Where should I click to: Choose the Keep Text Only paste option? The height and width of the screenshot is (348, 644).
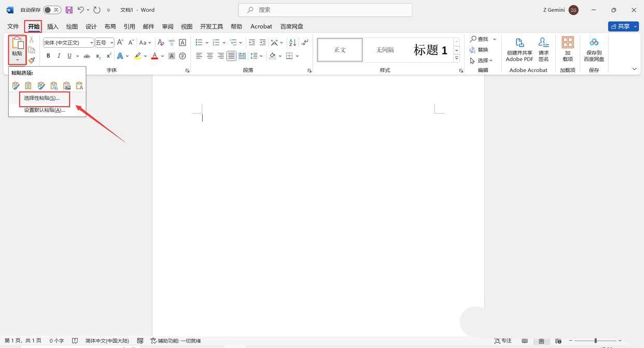[79, 85]
